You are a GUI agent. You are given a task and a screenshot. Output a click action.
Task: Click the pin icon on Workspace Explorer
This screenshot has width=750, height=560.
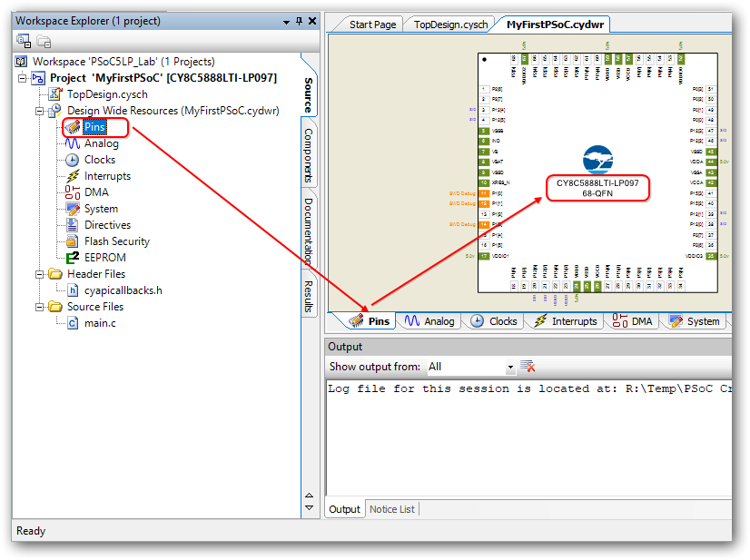pyautogui.click(x=300, y=20)
